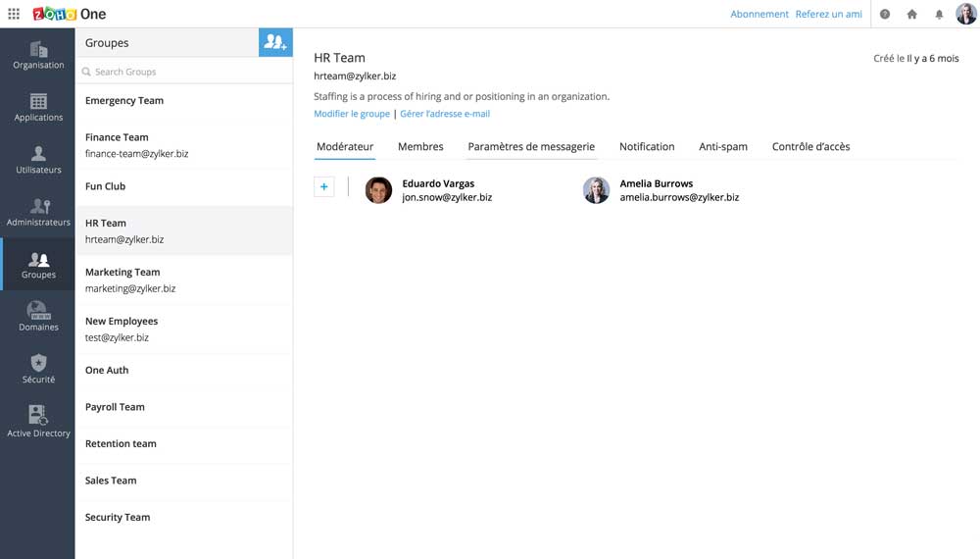980x559 pixels.
Task: Click the Modifier le groupe link
Action: [x=352, y=114]
